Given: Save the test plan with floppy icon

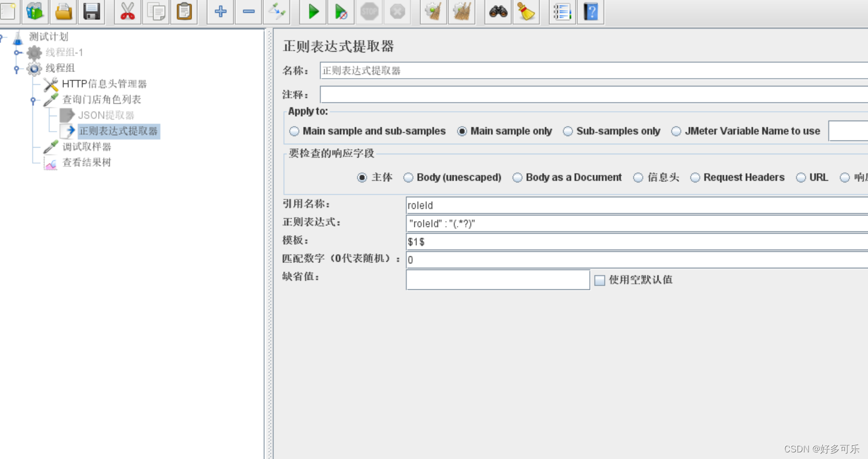Looking at the screenshot, I should click(91, 11).
